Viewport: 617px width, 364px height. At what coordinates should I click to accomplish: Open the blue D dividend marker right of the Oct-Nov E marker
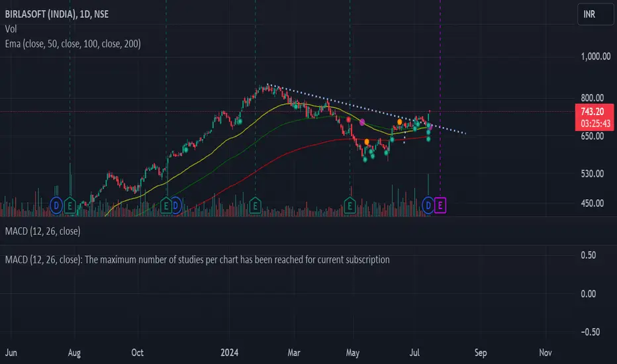point(175,205)
